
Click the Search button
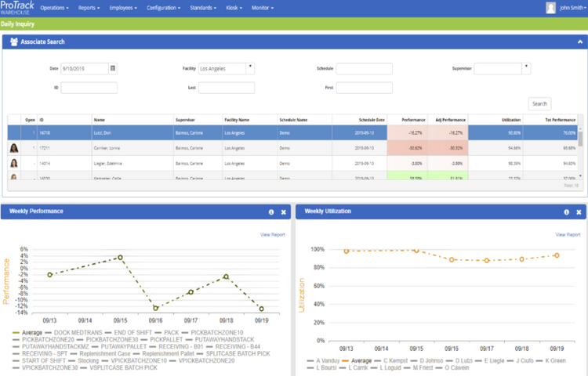[539, 103]
